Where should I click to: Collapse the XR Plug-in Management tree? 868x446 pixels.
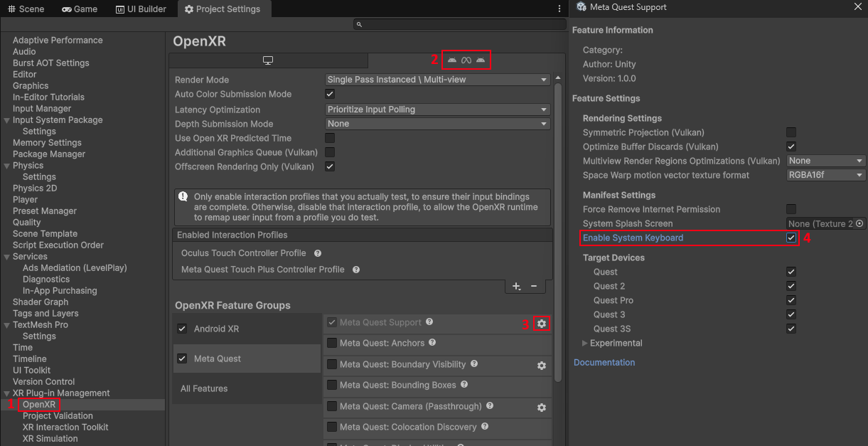(x=7, y=393)
